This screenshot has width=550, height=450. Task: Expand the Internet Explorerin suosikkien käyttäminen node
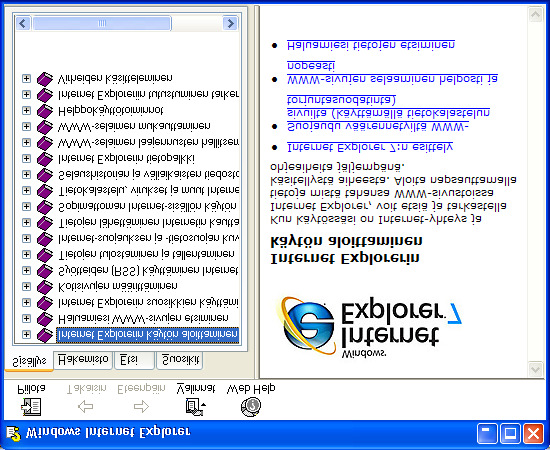(26, 302)
